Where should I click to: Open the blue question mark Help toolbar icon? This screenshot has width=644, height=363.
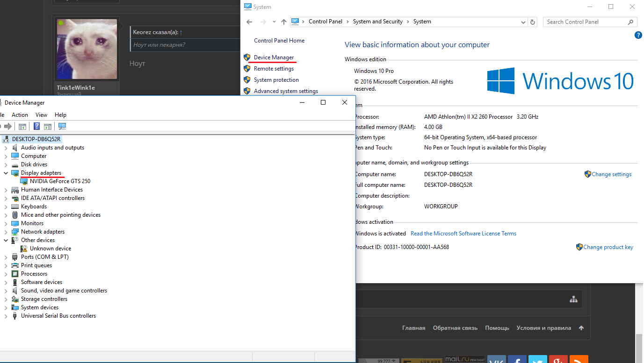point(37,126)
